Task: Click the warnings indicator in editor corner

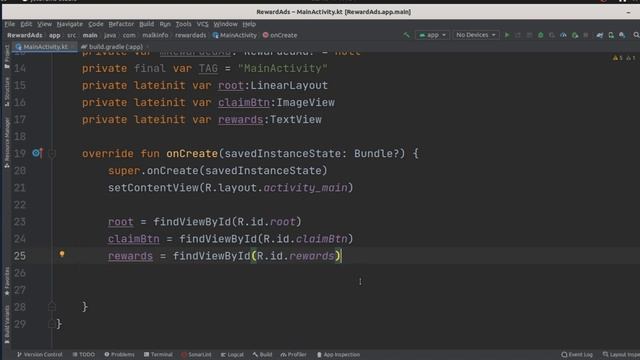Action: pos(623,58)
